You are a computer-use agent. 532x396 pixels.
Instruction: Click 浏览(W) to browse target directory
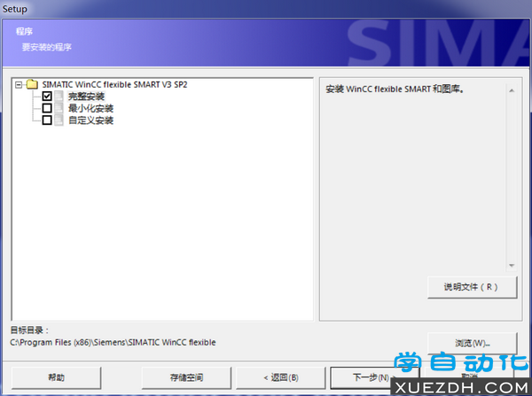tap(473, 344)
